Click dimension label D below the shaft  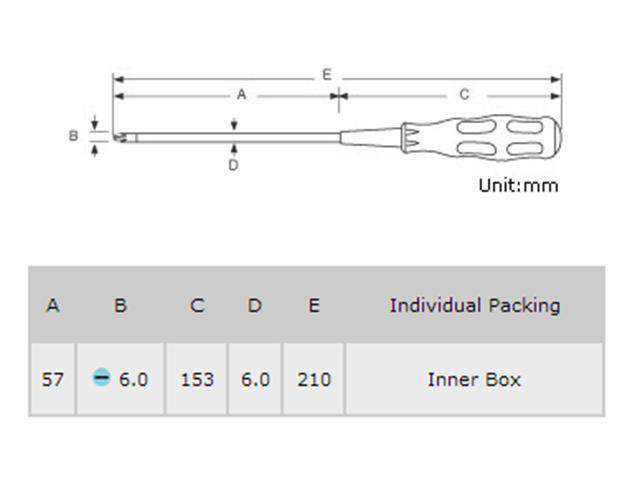(x=233, y=165)
